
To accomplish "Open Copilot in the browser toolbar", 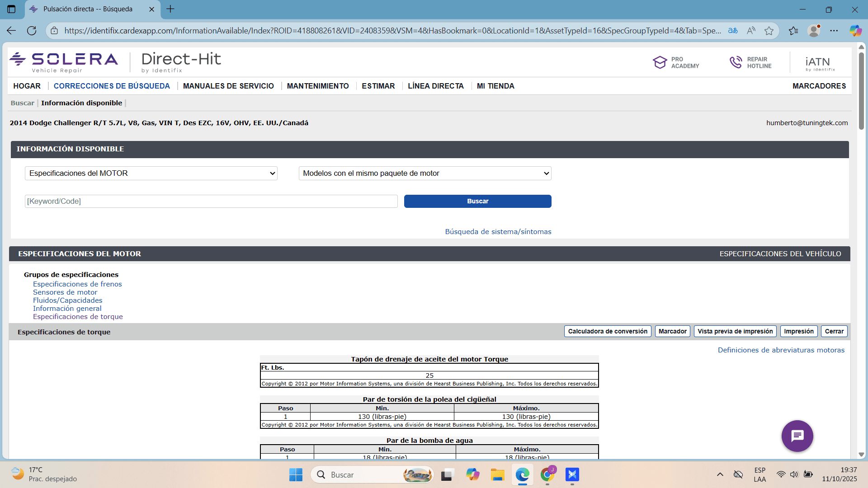I will (855, 30).
